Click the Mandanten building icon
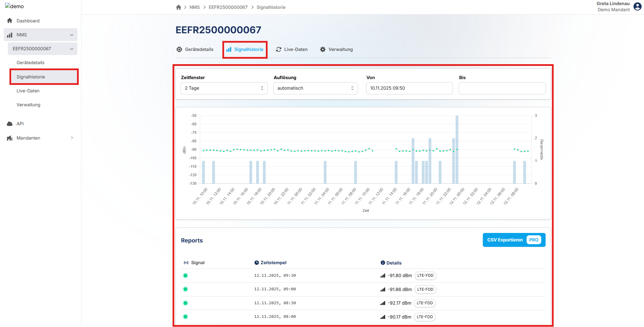This screenshot has height=327, width=644. click(10, 138)
